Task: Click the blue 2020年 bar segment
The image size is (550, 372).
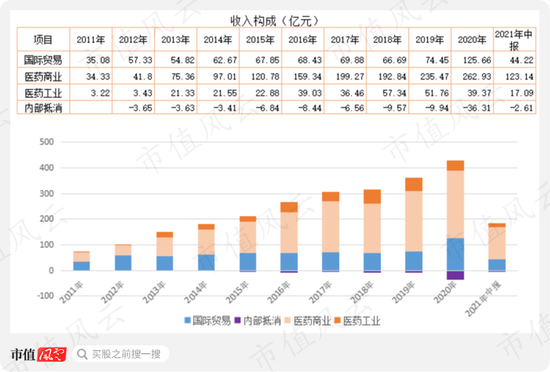Action: pos(455,254)
